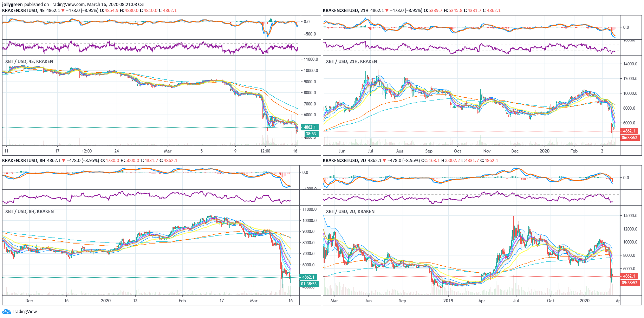Click the Dec time label on 8H chart axis
This screenshot has width=644, height=318.
point(29,301)
